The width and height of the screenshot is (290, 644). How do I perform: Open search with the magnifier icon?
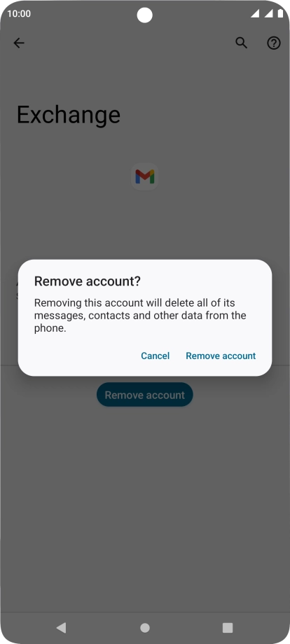coord(241,43)
